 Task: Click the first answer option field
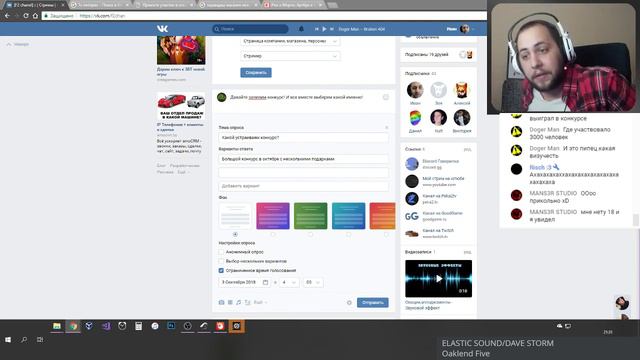(x=303, y=159)
